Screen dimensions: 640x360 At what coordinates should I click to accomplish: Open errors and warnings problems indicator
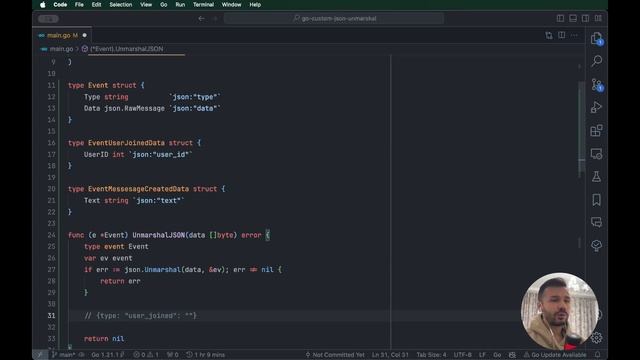coord(146,355)
